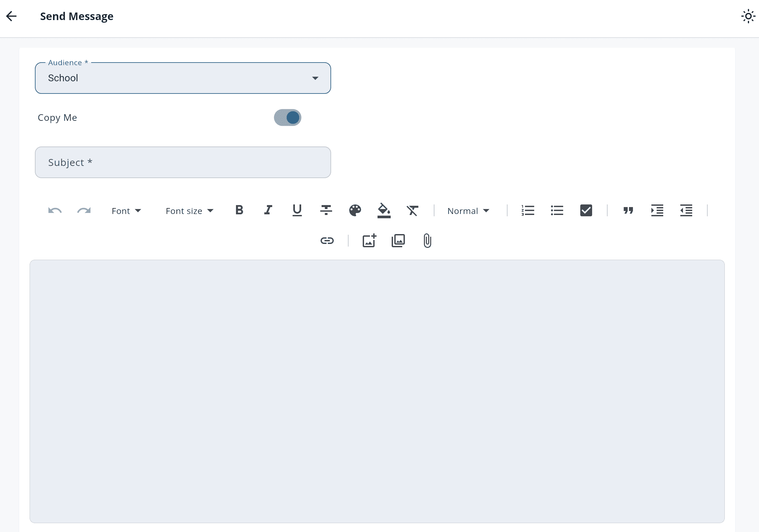Toggle bold formatting
This screenshot has width=759, height=532.
(x=239, y=210)
